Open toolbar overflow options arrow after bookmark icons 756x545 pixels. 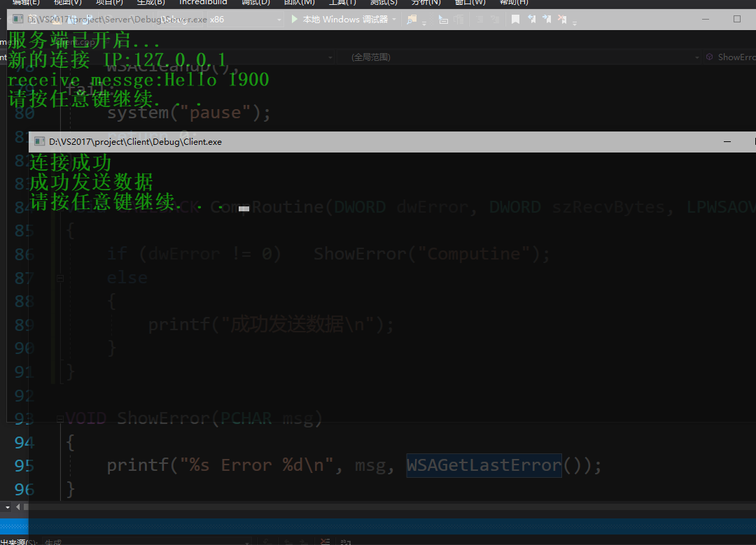[x=574, y=22]
